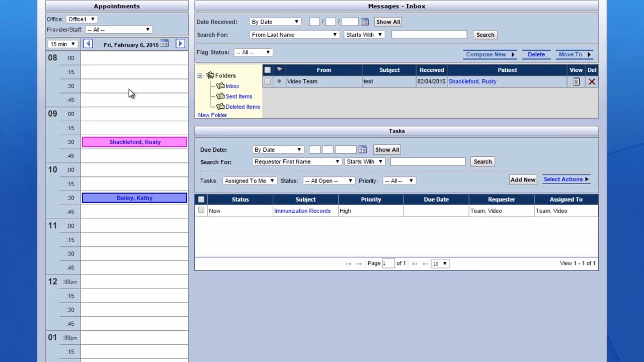Screen dimensions: 644x362
Task: Open Shackleford, Rusty pink appointment
Action: pyautogui.click(x=134, y=142)
